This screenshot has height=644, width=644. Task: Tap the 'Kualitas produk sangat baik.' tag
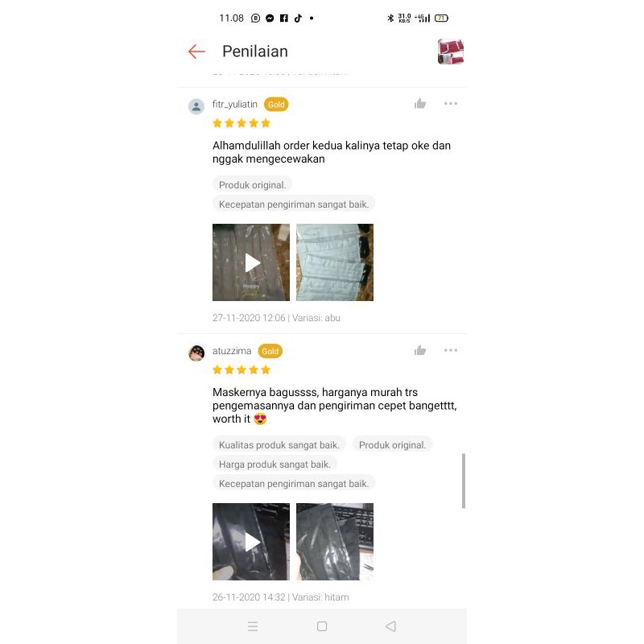coord(279,445)
